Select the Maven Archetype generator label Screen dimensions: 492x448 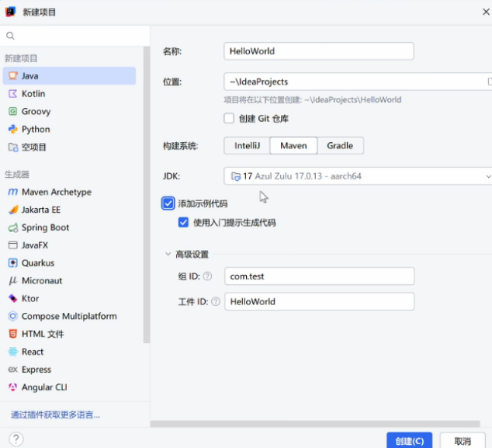[x=57, y=192]
